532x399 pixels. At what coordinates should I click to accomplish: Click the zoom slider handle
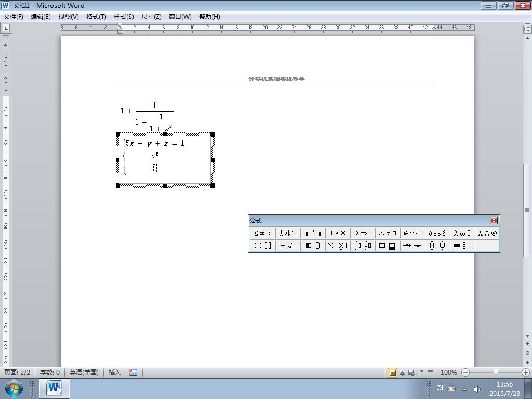point(496,373)
